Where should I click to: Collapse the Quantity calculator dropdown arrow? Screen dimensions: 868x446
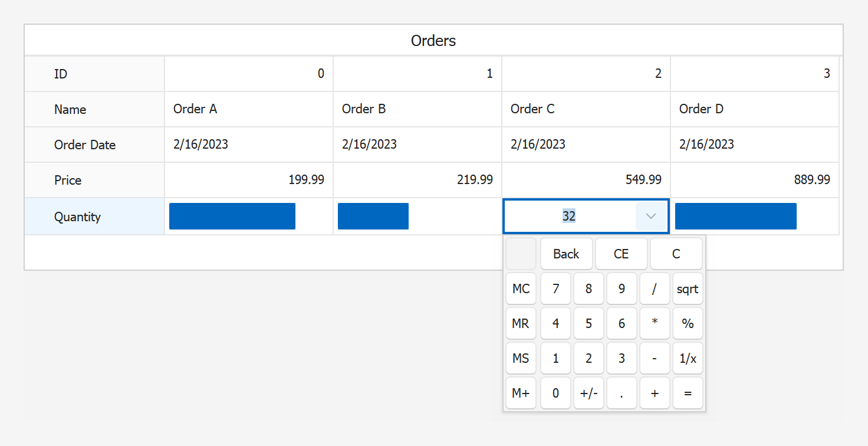click(651, 217)
